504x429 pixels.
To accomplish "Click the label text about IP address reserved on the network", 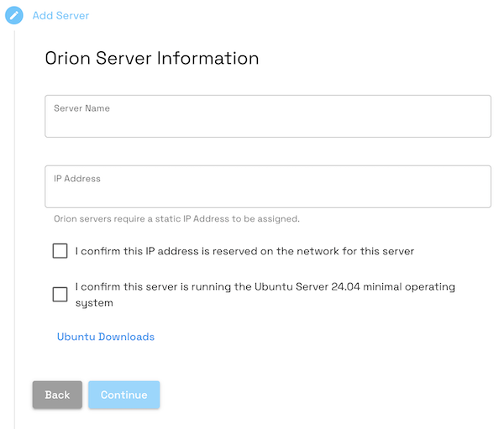I will point(244,251).
